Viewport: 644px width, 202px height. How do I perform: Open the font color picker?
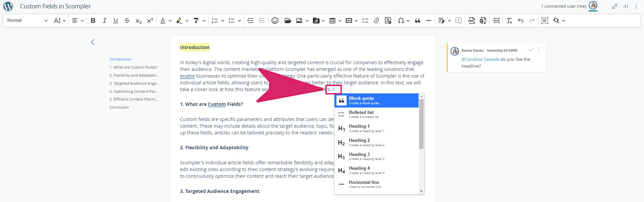click(x=163, y=21)
